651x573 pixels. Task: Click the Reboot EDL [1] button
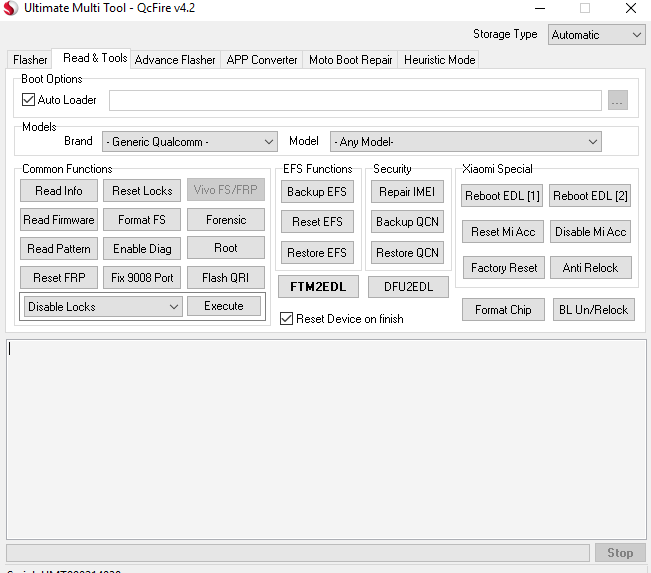tap(502, 196)
